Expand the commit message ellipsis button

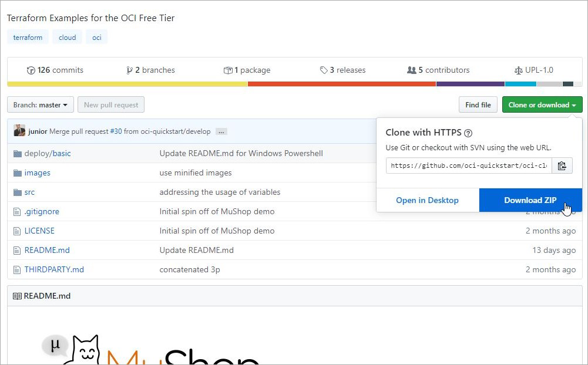221,132
